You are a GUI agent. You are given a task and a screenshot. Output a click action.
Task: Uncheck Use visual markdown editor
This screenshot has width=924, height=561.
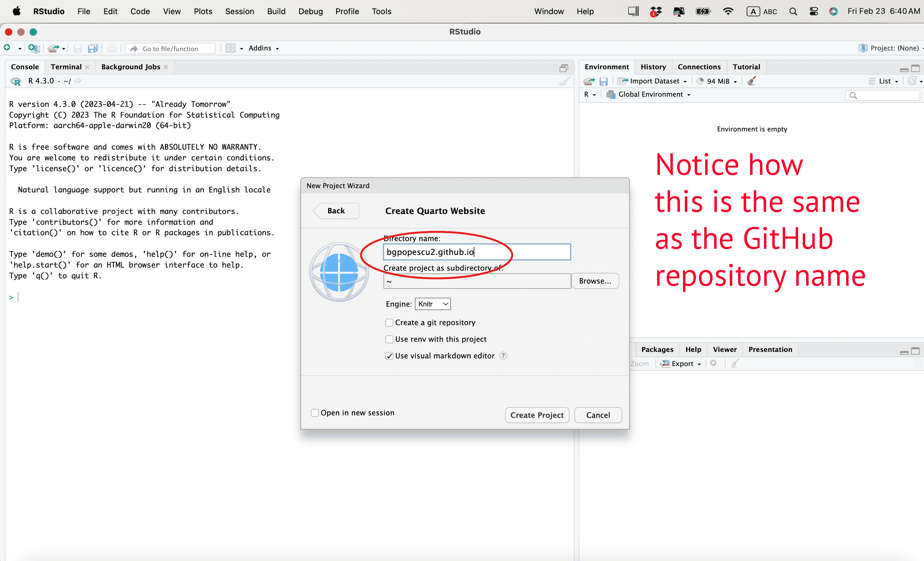point(389,356)
